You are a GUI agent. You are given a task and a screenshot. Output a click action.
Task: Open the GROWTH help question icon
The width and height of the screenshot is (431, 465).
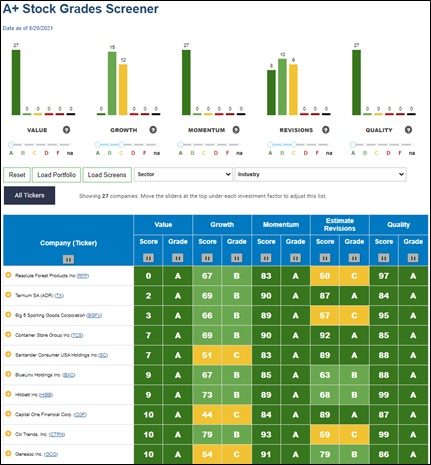pos(153,130)
